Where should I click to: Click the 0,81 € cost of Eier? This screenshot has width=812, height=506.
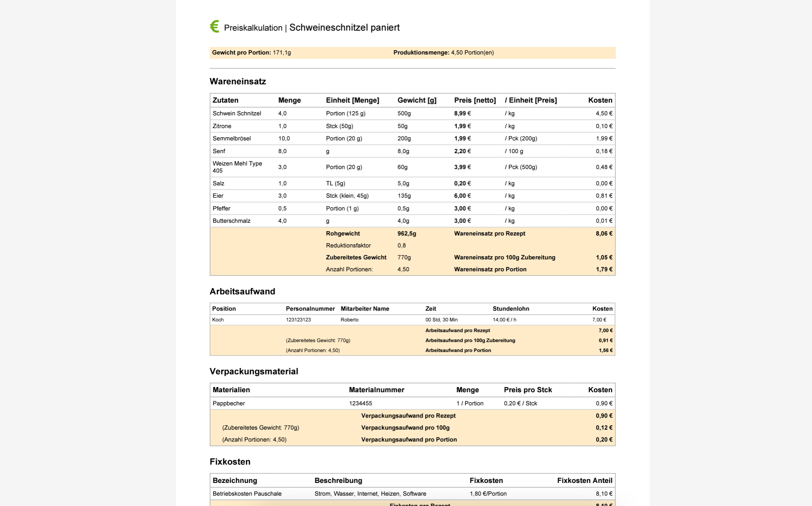tap(604, 196)
